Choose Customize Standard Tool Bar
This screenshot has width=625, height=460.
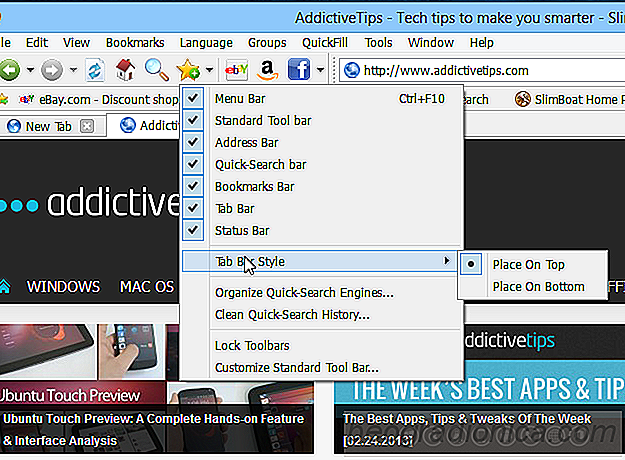coord(323,368)
